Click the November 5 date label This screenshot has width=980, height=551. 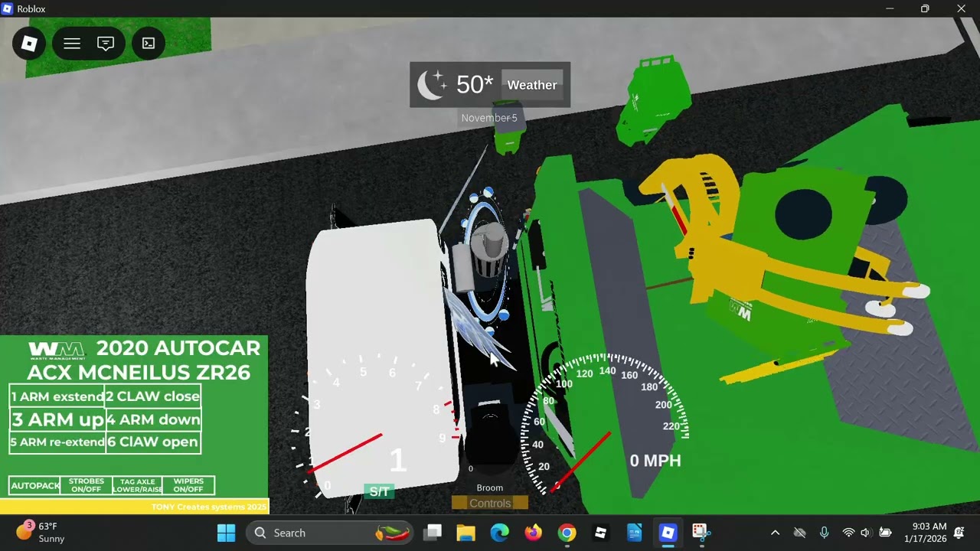pos(489,118)
